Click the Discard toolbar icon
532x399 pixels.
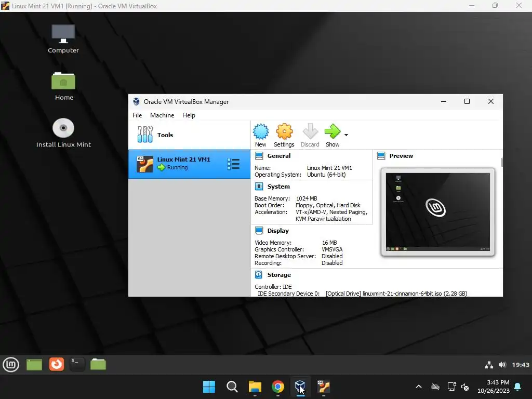(x=310, y=131)
